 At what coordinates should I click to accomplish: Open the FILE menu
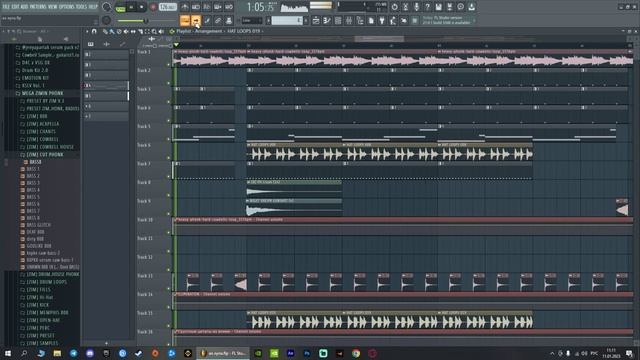pyautogui.click(x=7, y=7)
